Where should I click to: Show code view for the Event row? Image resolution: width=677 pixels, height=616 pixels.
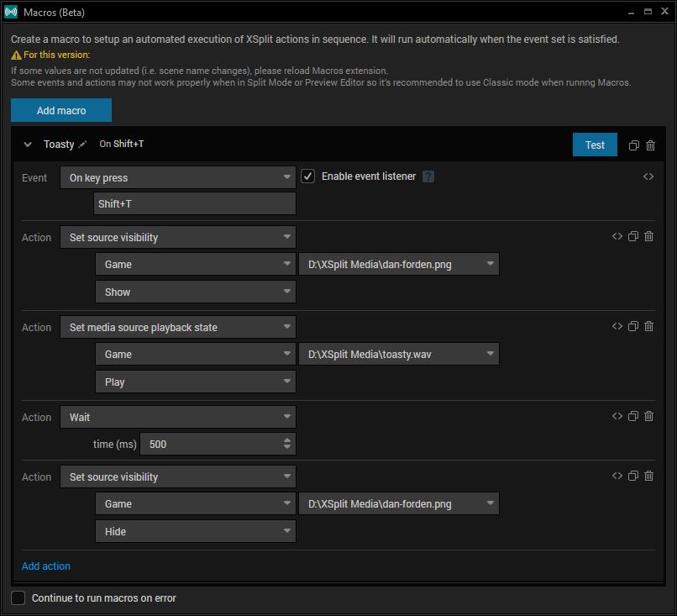click(648, 176)
